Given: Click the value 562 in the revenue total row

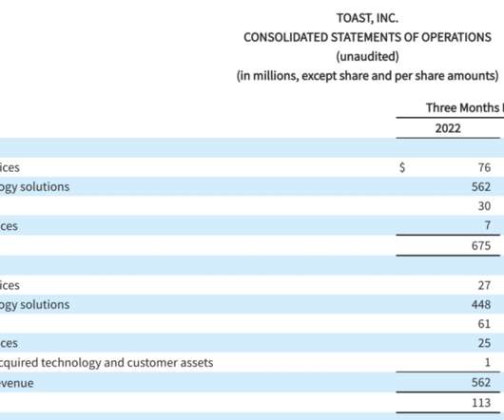Looking at the screenshot, I should coord(481,382).
